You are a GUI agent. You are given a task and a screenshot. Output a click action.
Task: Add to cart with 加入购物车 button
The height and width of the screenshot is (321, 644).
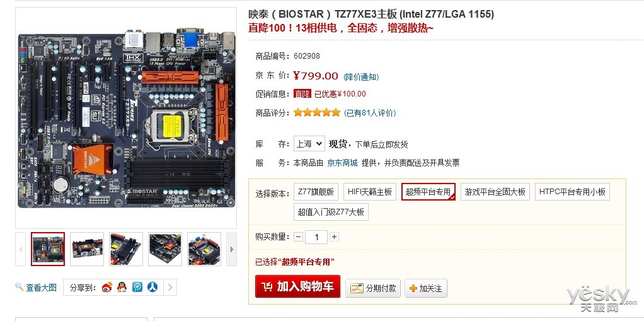298,286
